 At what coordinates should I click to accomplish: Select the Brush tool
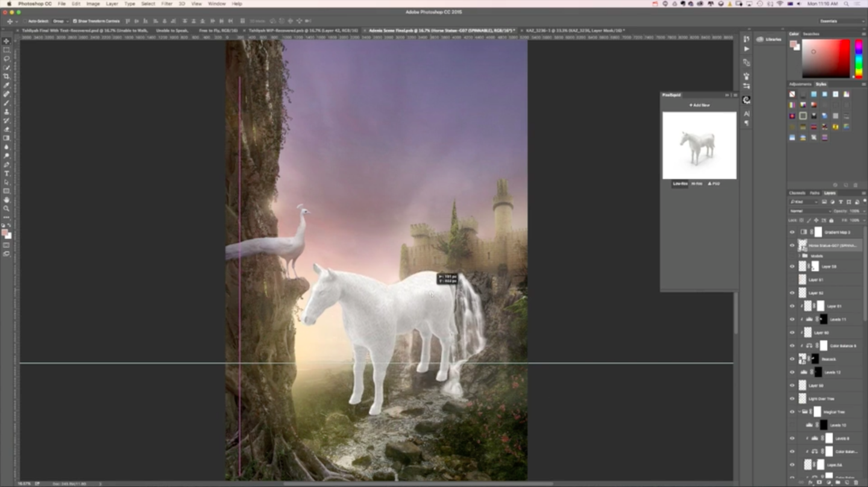[7, 102]
